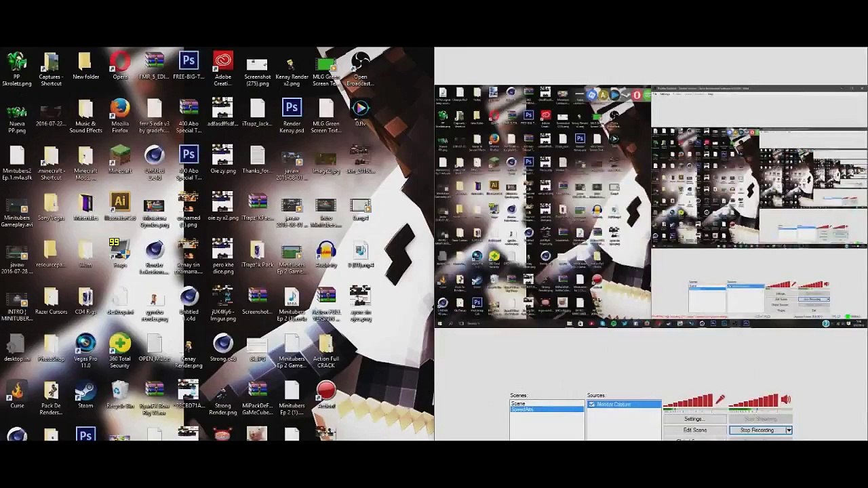Select the Monitor Capture source row
The image size is (868, 488).
tap(624, 405)
